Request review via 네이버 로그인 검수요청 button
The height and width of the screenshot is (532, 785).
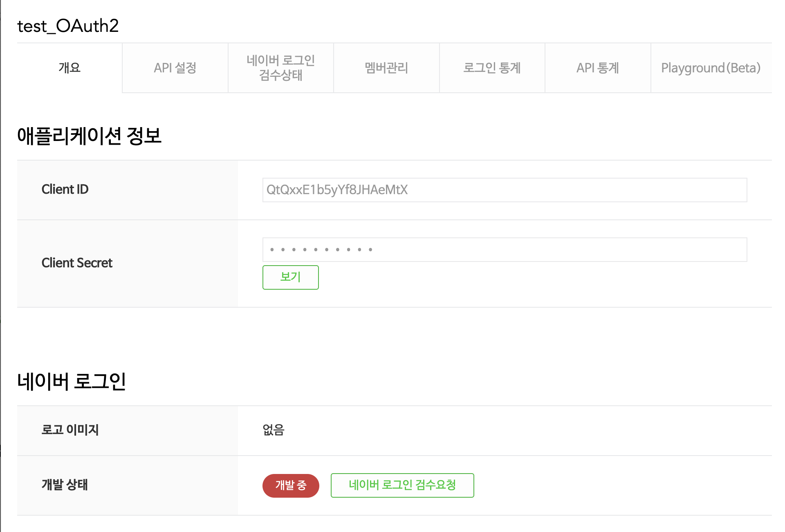[x=402, y=485]
